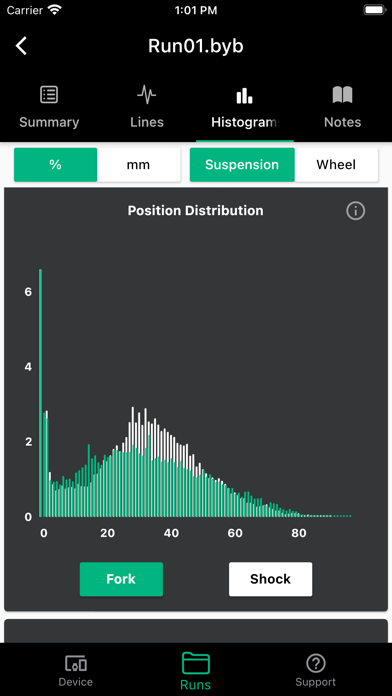Select the Wheel view segment

coord(336,165)
